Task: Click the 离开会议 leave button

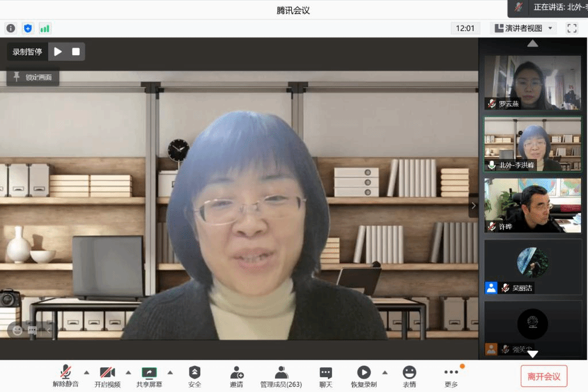Action: pyautogui.click(x=544, y=377)
